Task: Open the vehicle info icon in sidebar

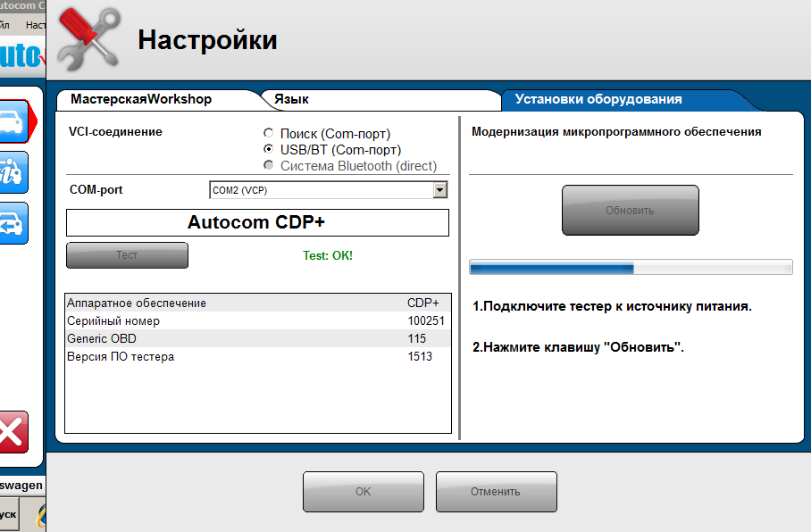Action: pos(13,172)
